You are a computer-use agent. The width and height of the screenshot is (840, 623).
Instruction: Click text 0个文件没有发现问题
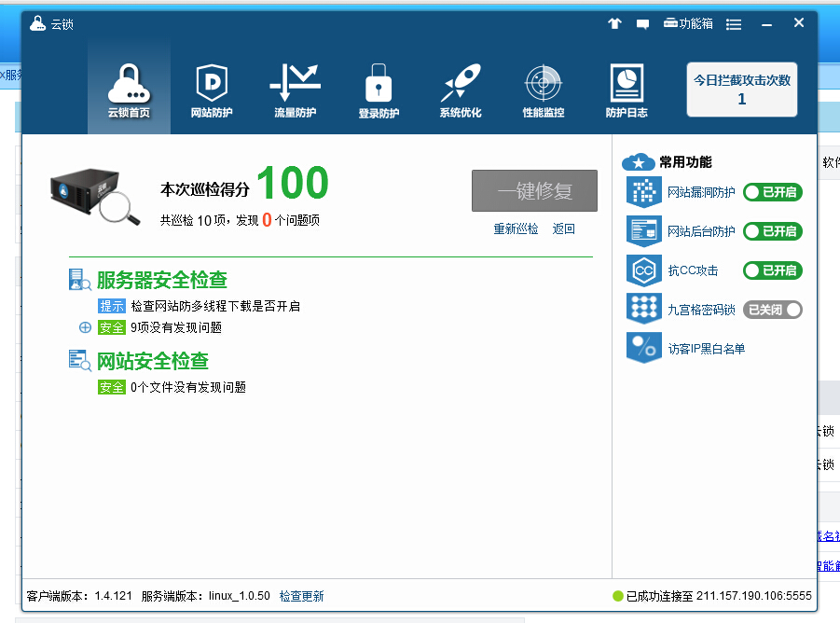188,387
